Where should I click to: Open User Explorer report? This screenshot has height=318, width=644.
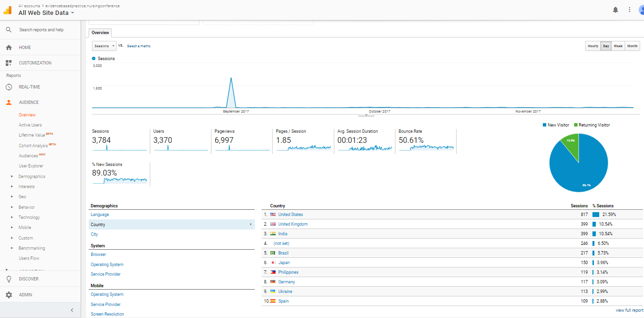[x=31, y=166]
